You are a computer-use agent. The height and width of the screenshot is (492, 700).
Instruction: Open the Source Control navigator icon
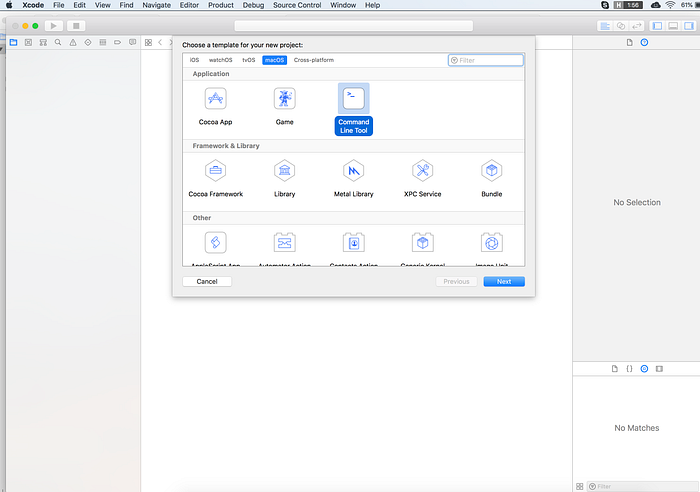click(28, 42)
